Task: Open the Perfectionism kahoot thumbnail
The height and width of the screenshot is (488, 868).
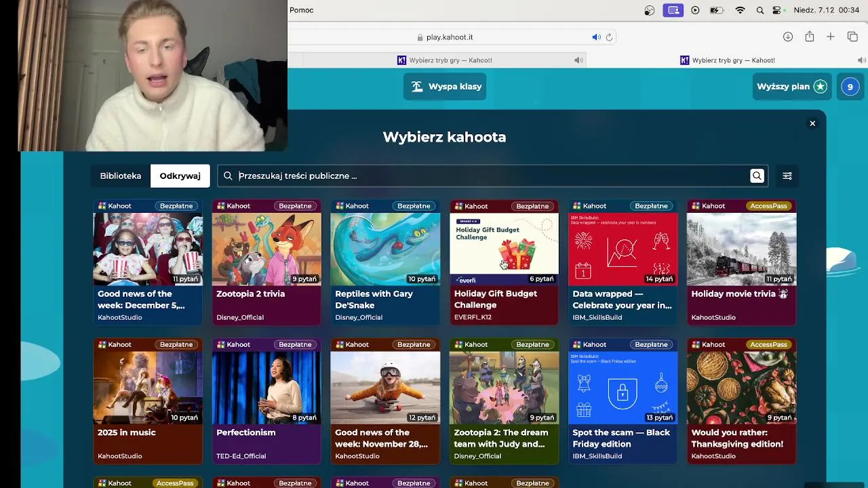Action: pos(267,388)
